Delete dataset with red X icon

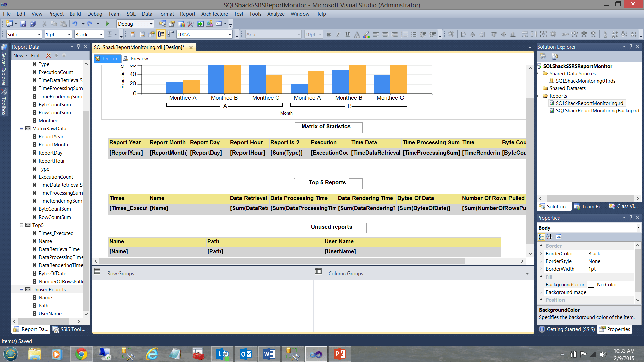[x=48, y=56]
